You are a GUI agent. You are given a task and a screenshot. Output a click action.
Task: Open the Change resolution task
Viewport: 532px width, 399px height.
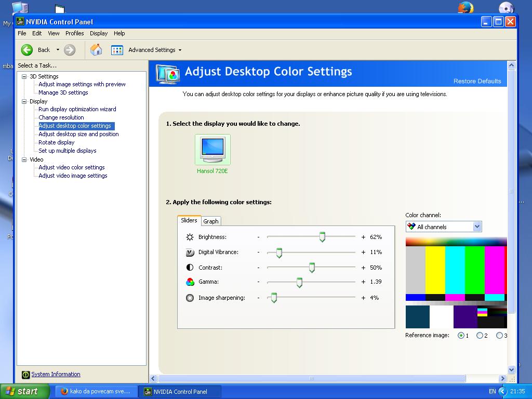61,117
